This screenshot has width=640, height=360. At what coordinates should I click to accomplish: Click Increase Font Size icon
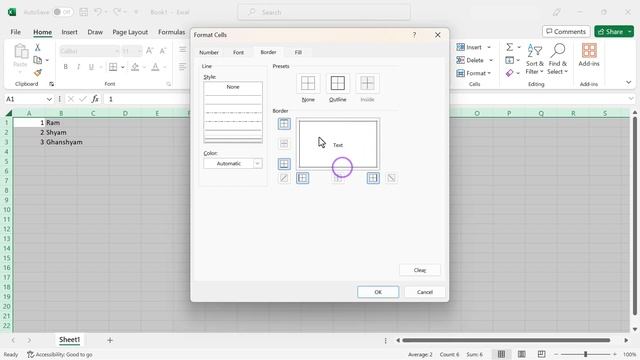coord(150,51)
